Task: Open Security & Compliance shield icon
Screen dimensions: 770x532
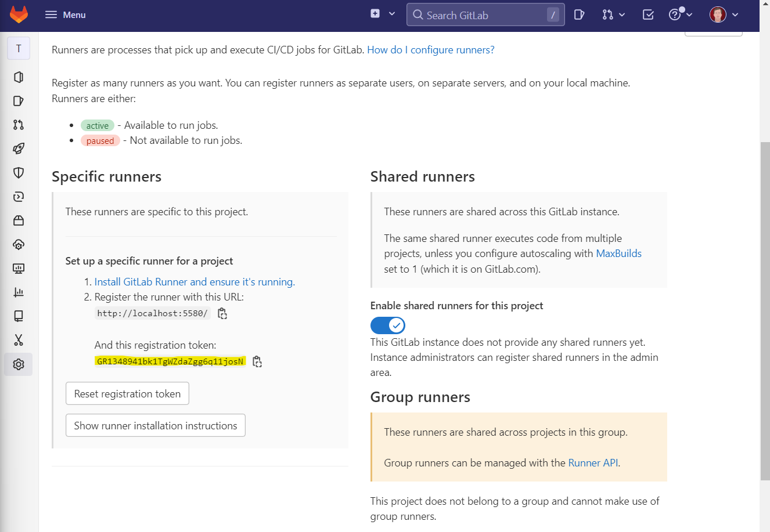Action: [19, 172]
